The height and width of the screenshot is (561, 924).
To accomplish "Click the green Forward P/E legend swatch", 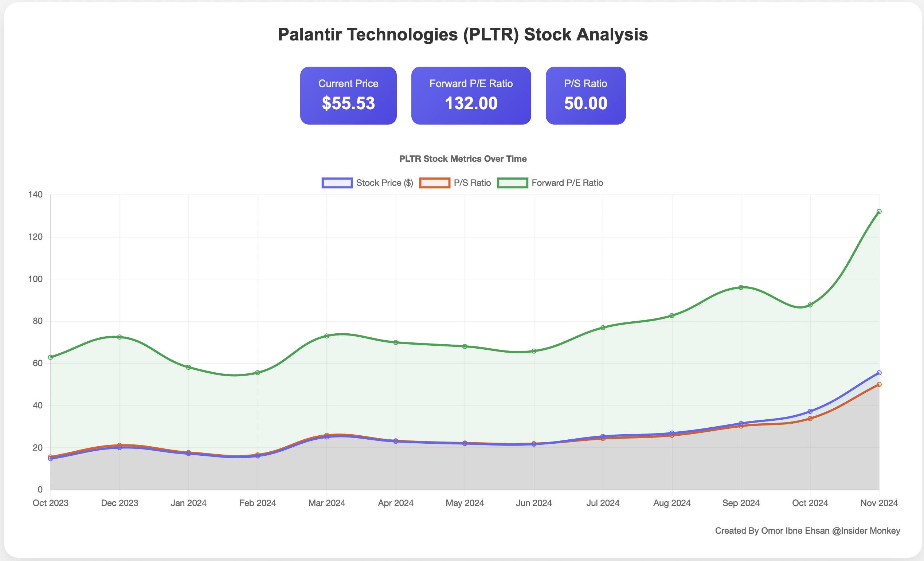I will [512, 183].
